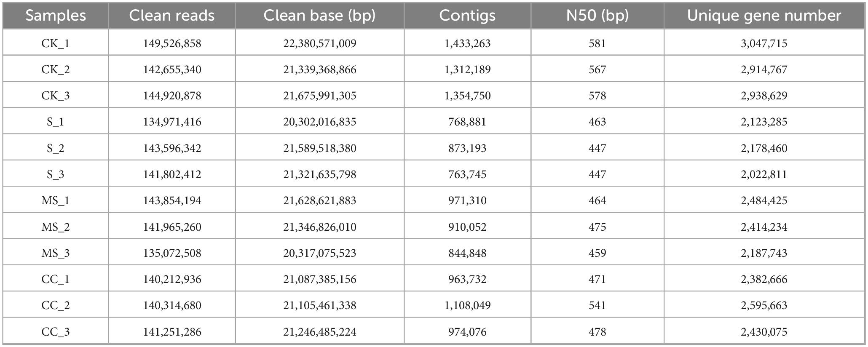
Task: Select the Contigs column header
Action: (467, 16)
